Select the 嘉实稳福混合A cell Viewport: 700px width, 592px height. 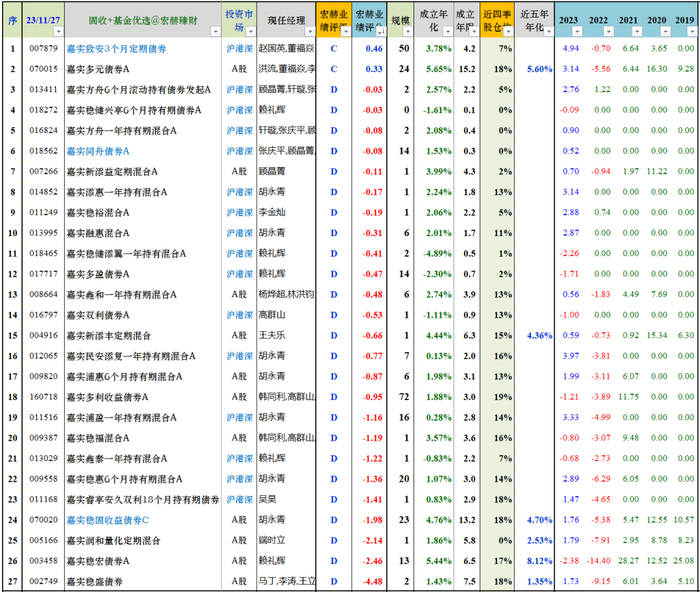pos(143,438)
